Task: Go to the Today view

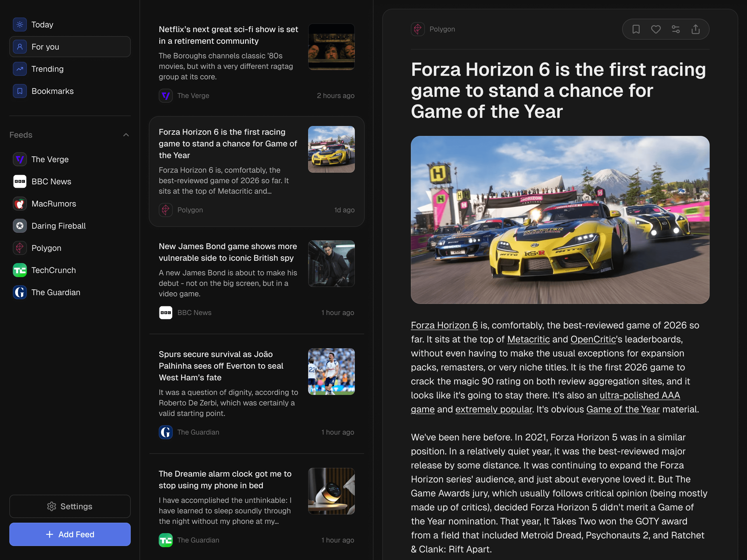Action: (x=70, y=24)
